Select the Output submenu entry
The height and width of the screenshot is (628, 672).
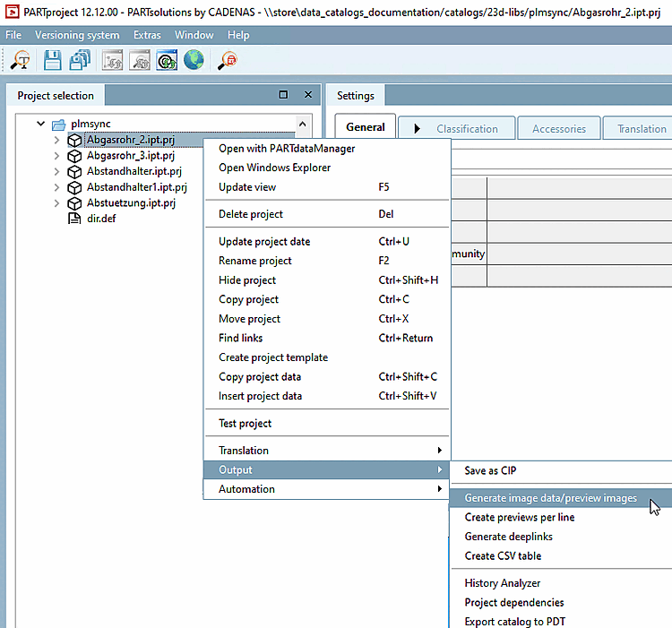[326, 469]
